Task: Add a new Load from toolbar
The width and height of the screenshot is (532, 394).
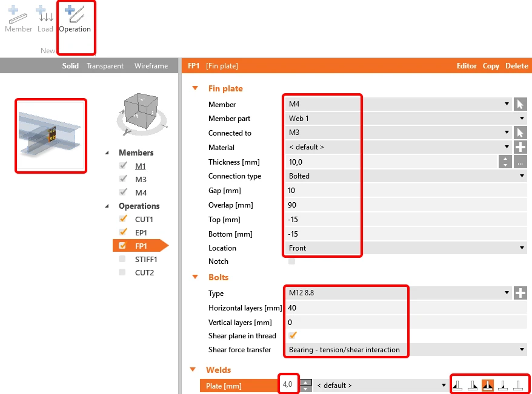Action: tap(45, 19)
